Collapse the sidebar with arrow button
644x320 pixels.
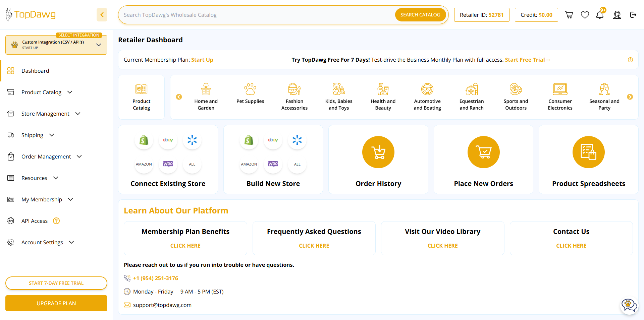coord(102,15)
